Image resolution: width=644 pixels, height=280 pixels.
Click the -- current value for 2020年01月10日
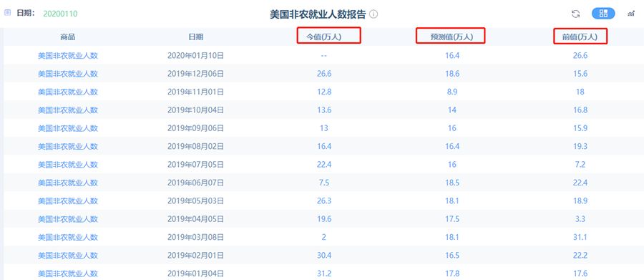coord(324,56)
